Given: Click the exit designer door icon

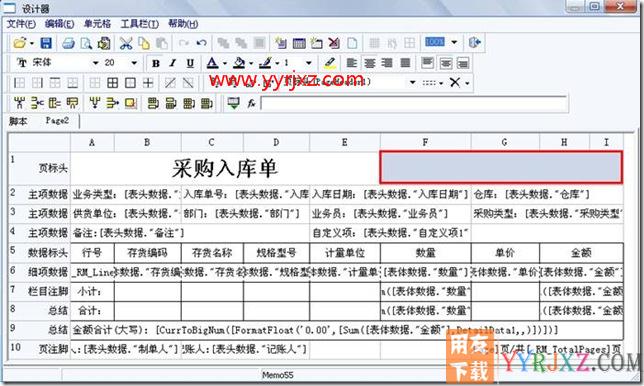Looking at the screenshot, I should [x=474, y=42].
